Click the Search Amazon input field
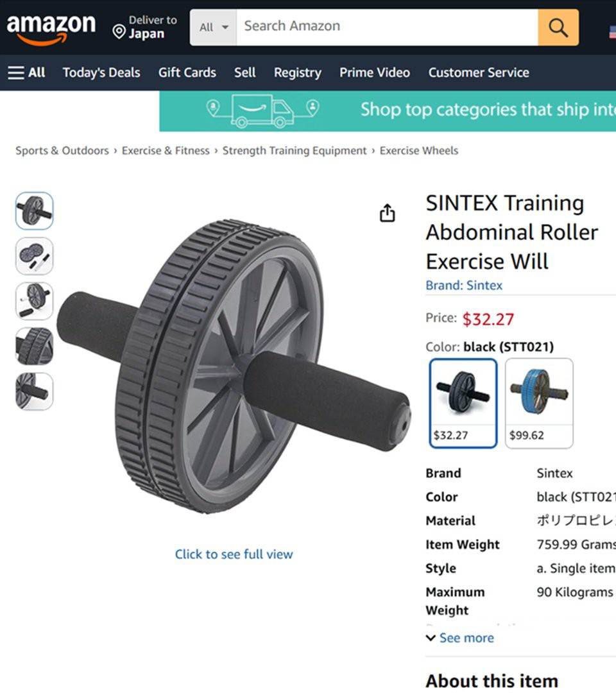This screenshot has width=616, height=693. (x=387, y=28)
